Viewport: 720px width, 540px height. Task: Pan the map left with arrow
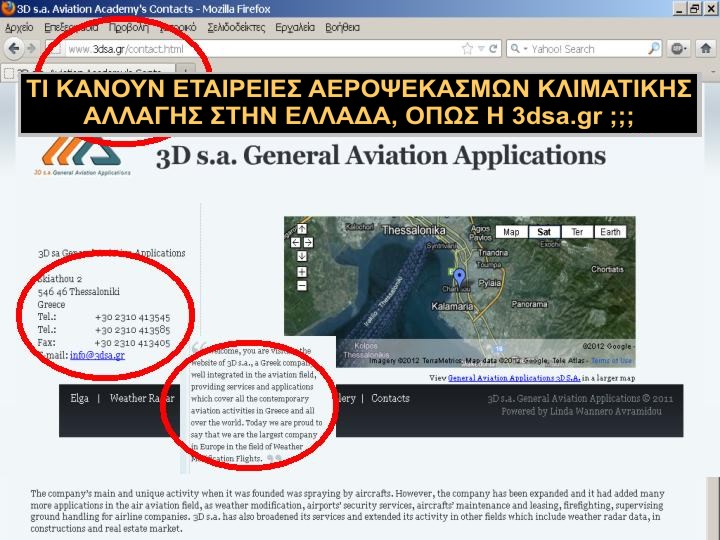[296, 242]
